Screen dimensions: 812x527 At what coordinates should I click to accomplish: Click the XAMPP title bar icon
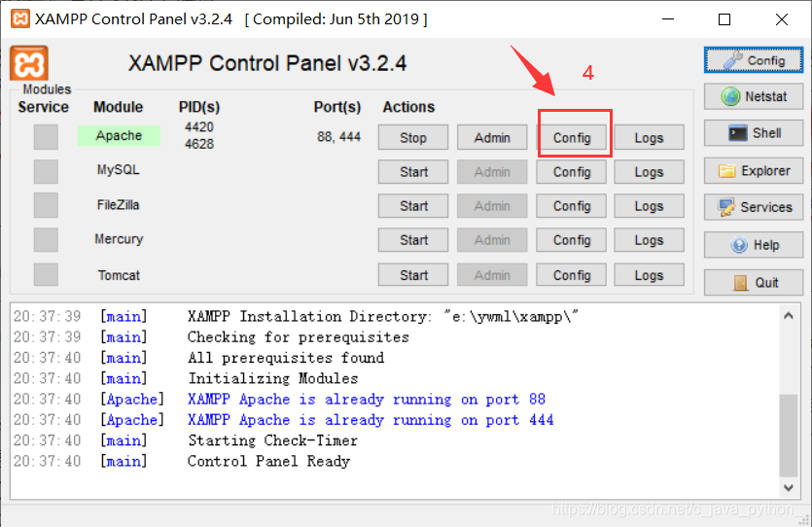coord(20,19)
